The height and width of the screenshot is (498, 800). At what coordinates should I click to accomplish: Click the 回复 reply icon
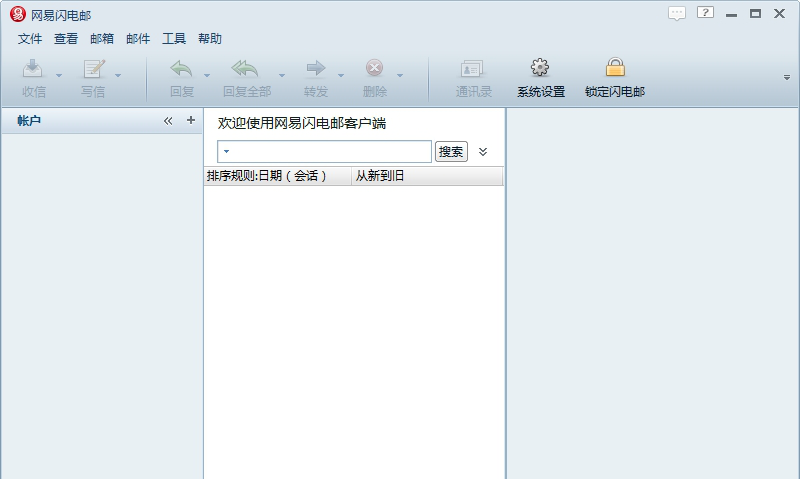tap(182, 68)
